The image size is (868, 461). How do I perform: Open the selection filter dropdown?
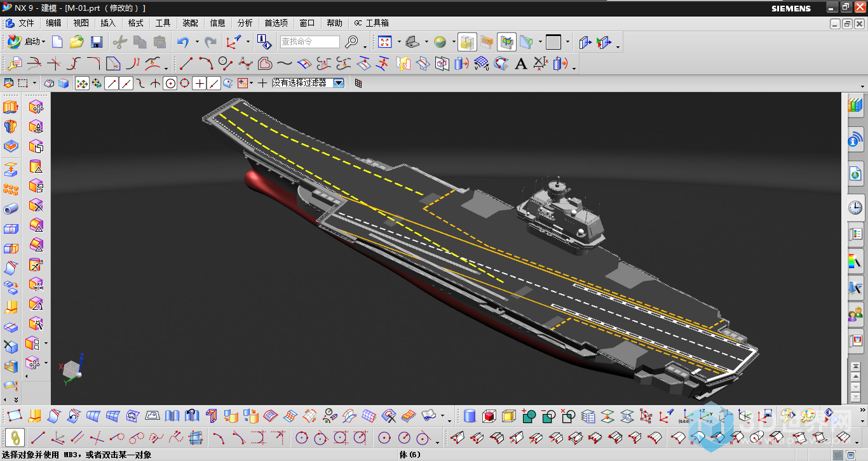[x=339, y=83]
